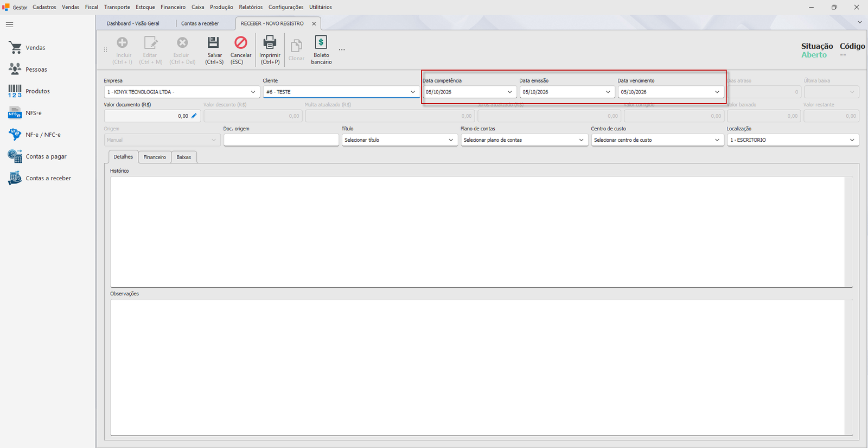Select the Detalhes tab

coord(123,157)
